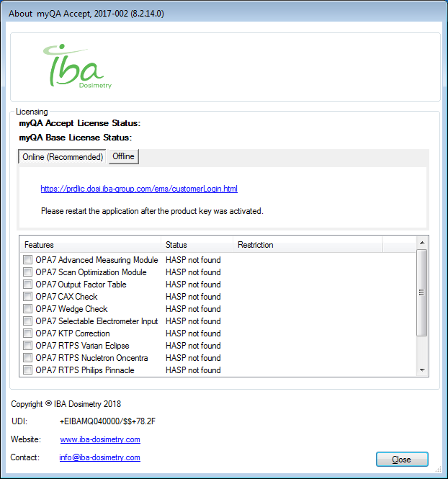
Task: Select the Online (Recommended) tab
Action: click(x=63, y=157)
